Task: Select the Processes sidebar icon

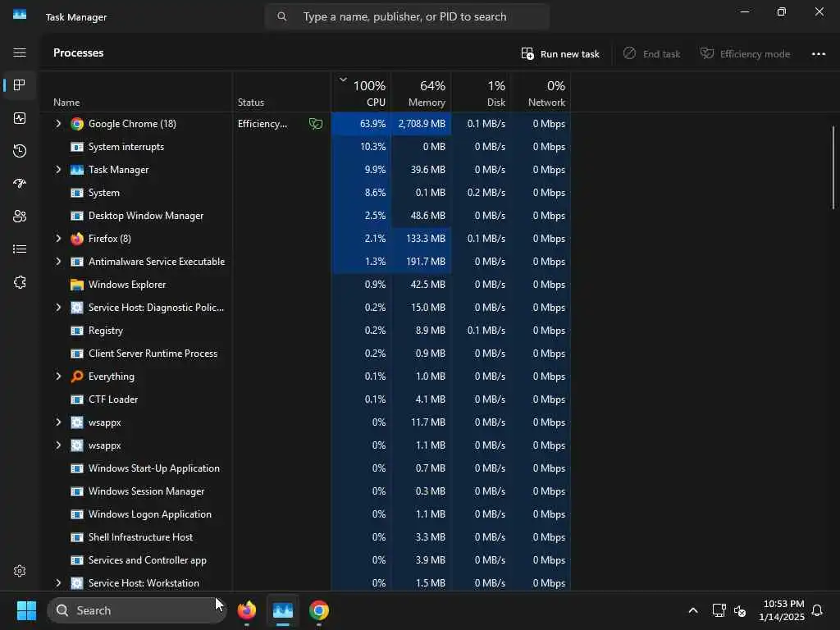Action: 20,85
